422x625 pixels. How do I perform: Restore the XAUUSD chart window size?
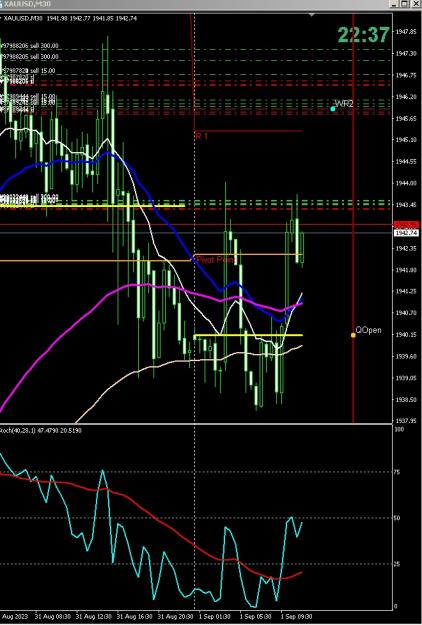pyautogui.click(x=404, y=4)
